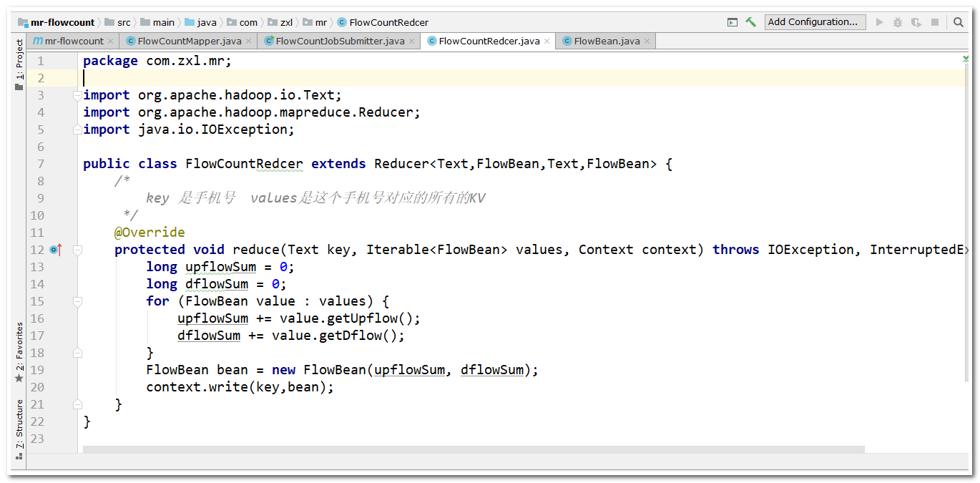980x483 pixels.
Task: Click the Add Configuration... button
Action: click(815, 22)
